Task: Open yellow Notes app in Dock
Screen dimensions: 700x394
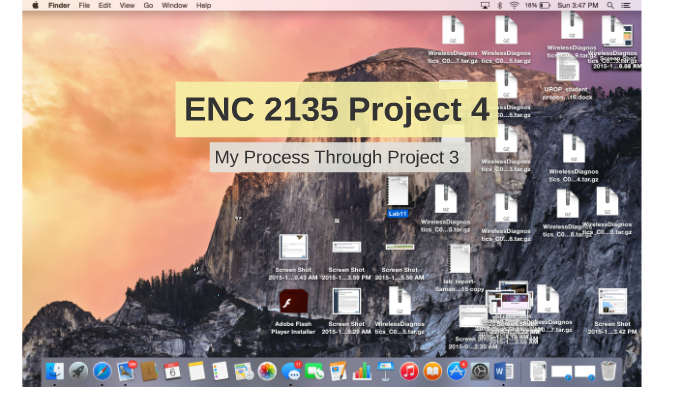Action: point(196,371)
